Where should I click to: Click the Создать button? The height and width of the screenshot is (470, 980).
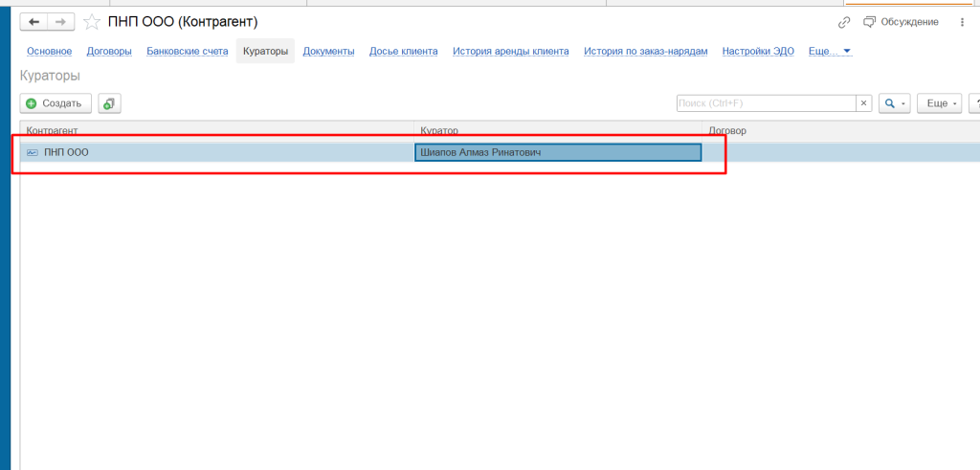pyautogui.click(x=56, y=103)
